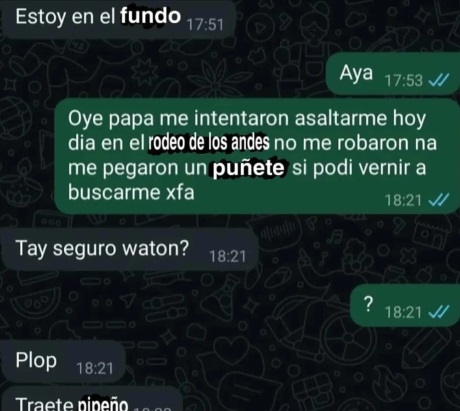The height and width of the screenshot is (411, 460).
Task: Select the "Tay seguro waton?" message
Action: click(x=130, y=249)
